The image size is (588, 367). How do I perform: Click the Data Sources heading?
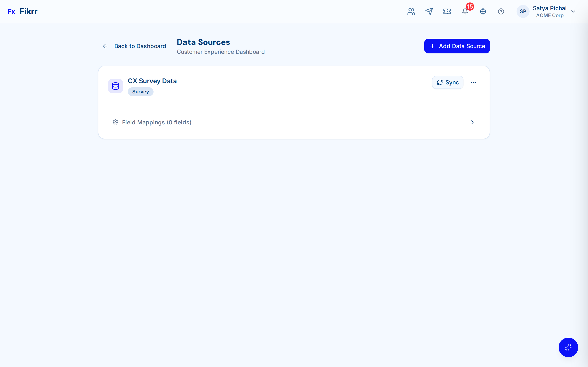[x=203, y=42]
